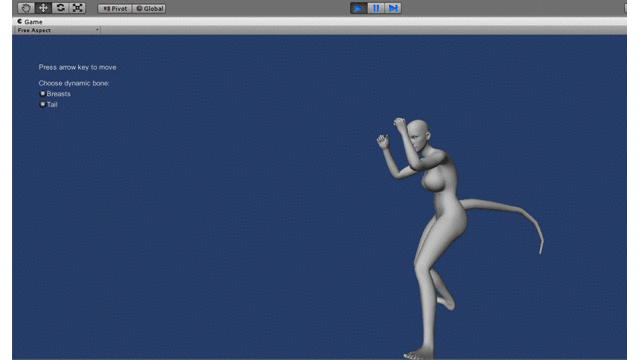Activate the Move tool with crossed arrows

click(43, 8)
